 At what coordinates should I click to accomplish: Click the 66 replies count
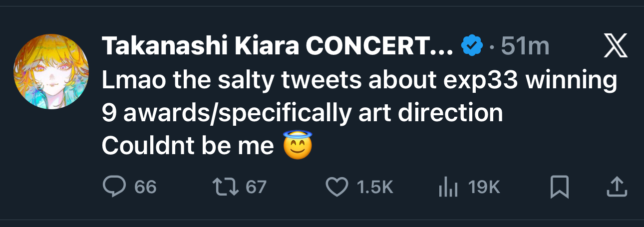145,187
